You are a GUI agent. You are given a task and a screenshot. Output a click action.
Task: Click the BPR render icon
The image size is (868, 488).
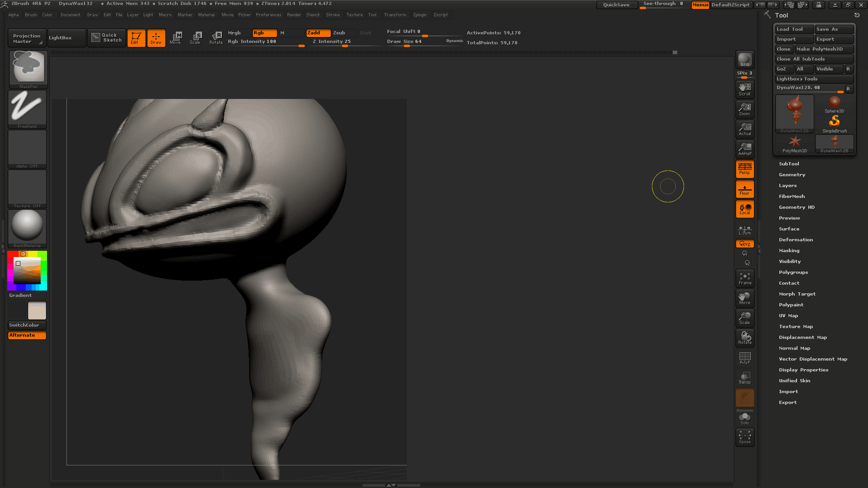point(744,60)
